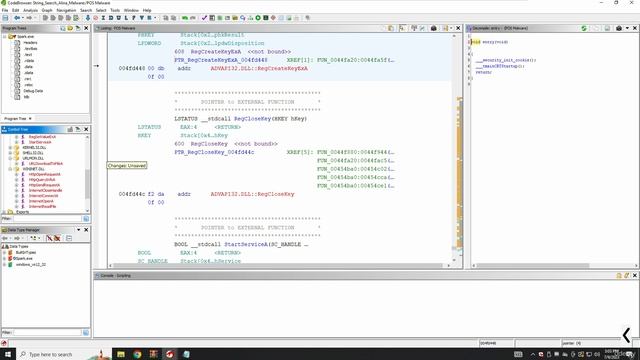Viewport: 640px width, 360px height.
Task: Jump to next function (F) icon
Action: click(134, 18)
